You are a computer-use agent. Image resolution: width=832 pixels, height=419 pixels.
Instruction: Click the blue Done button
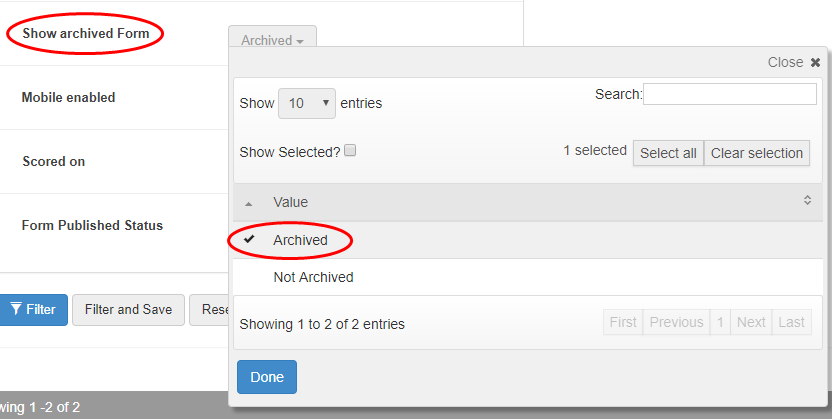(x=267, y=377)
